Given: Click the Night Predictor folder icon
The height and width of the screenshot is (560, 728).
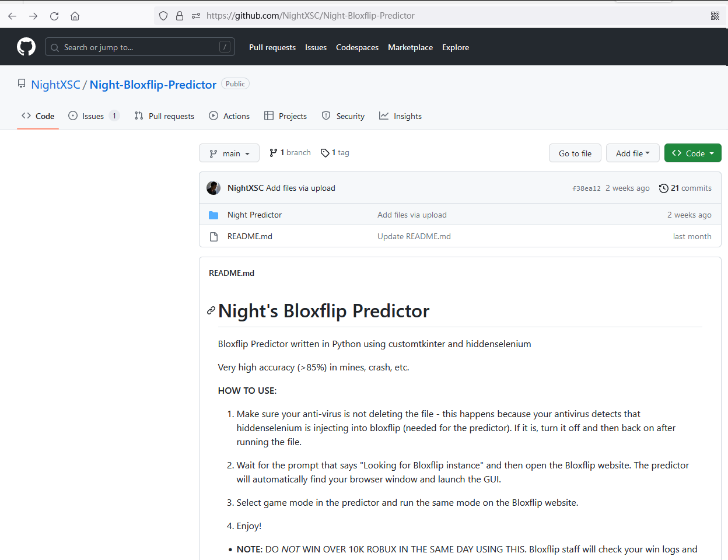Looking at the screenshot, I should [213, 215].
